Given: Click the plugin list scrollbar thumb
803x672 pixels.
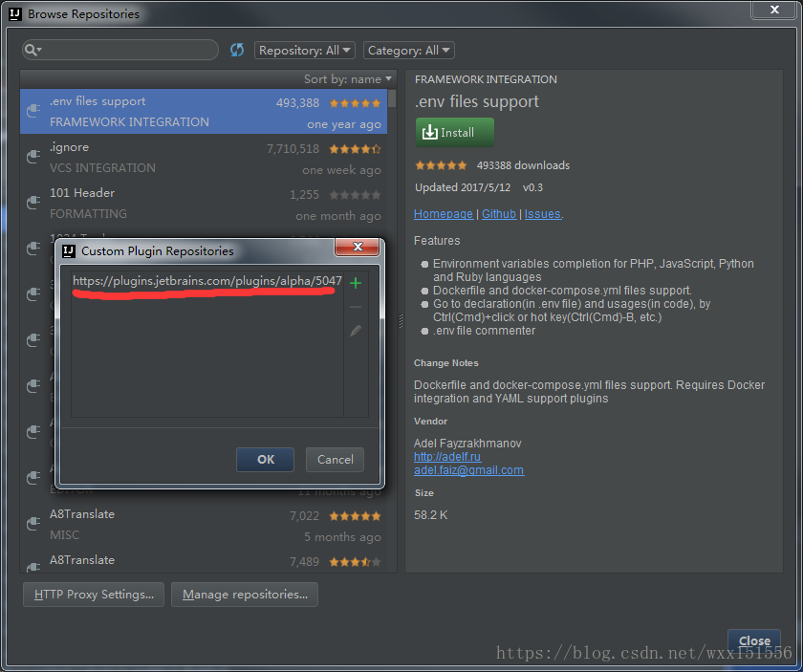Looking at the screenshot, I should (392, 98).
